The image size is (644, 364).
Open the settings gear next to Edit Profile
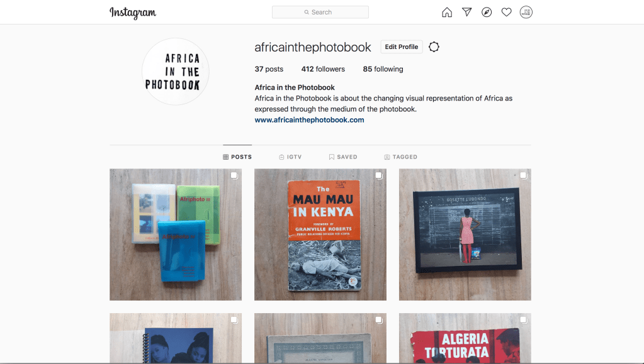(434, 47)
